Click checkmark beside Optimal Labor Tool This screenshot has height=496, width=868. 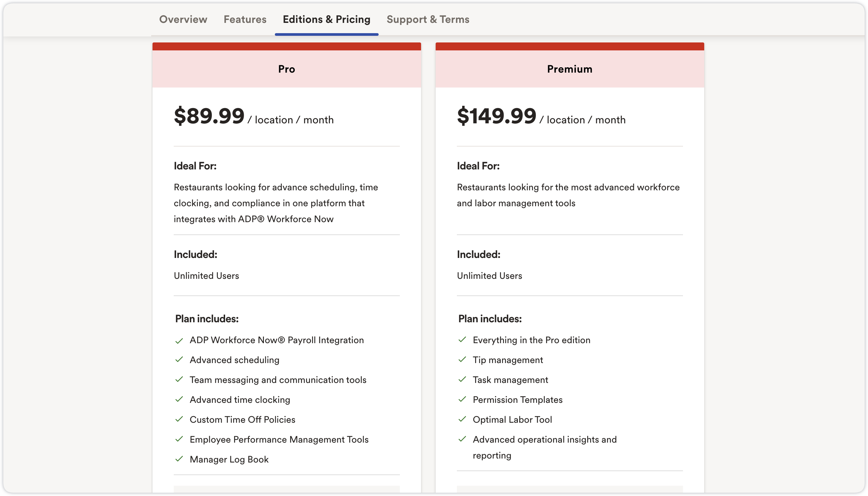point(462,419)
